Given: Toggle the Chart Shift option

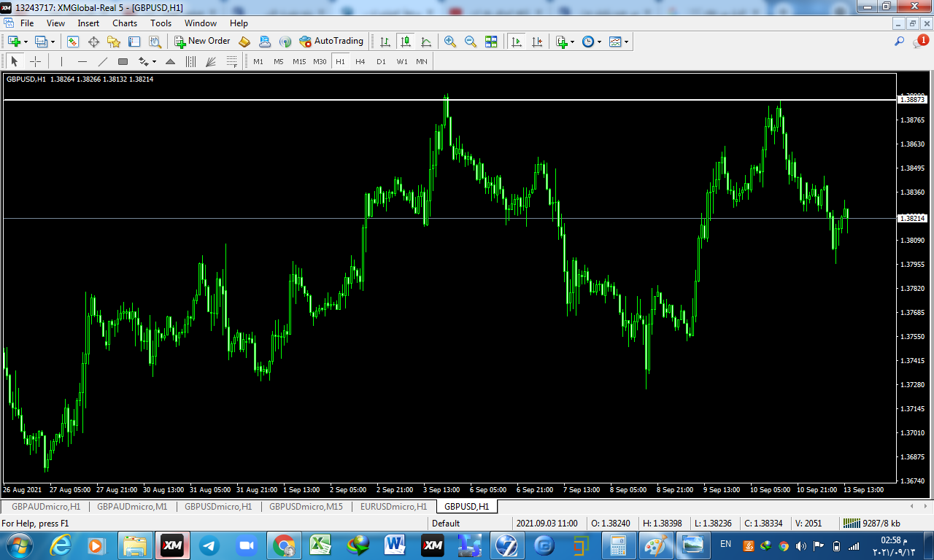Looking at the screenshot, I should pos(537,42).
